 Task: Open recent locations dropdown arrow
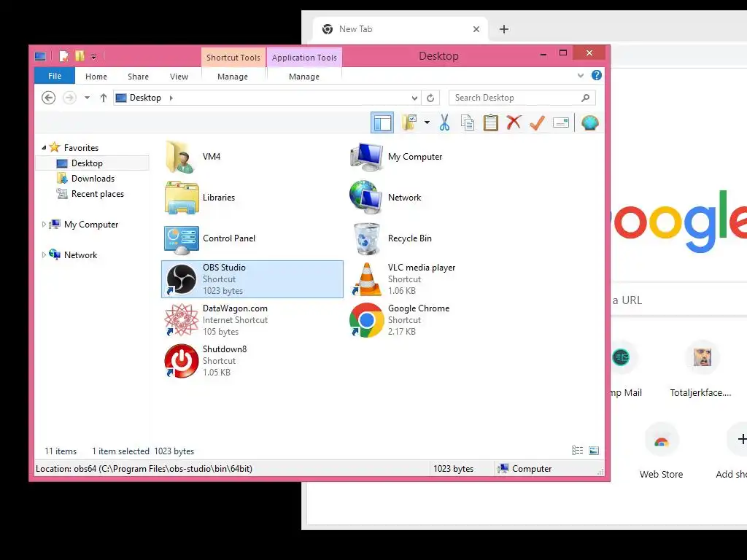point(87,98)
